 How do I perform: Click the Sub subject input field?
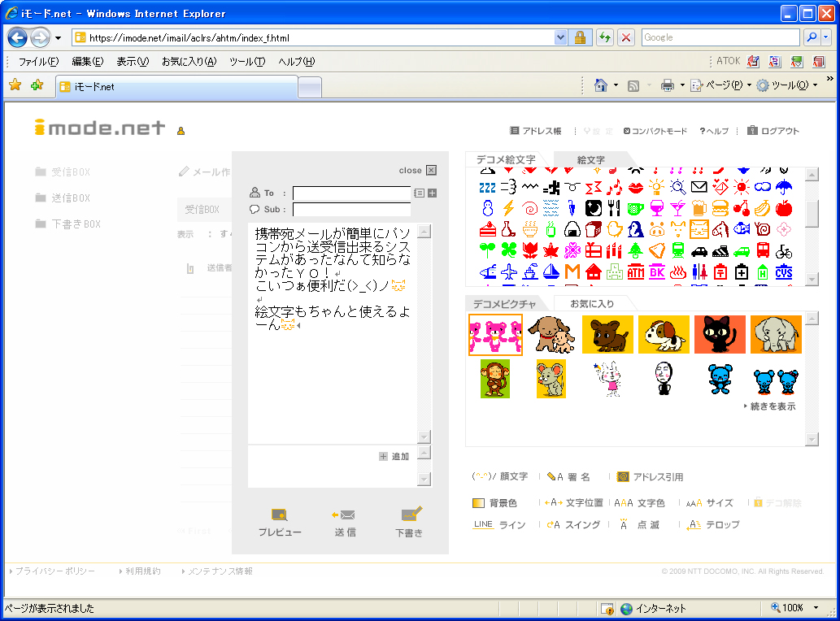(x=351, y=210)
